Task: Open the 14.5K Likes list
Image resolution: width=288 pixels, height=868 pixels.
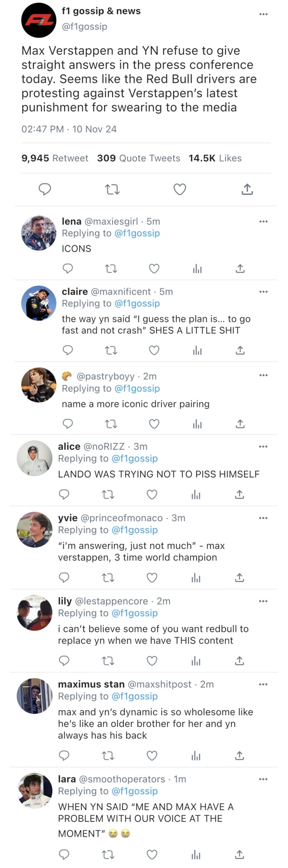Action: pos(215,158)
